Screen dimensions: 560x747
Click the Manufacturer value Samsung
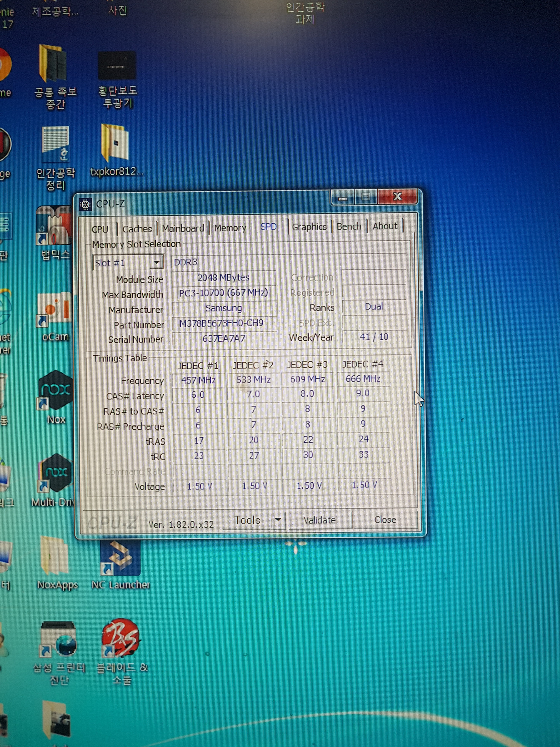tap(224, 308)
